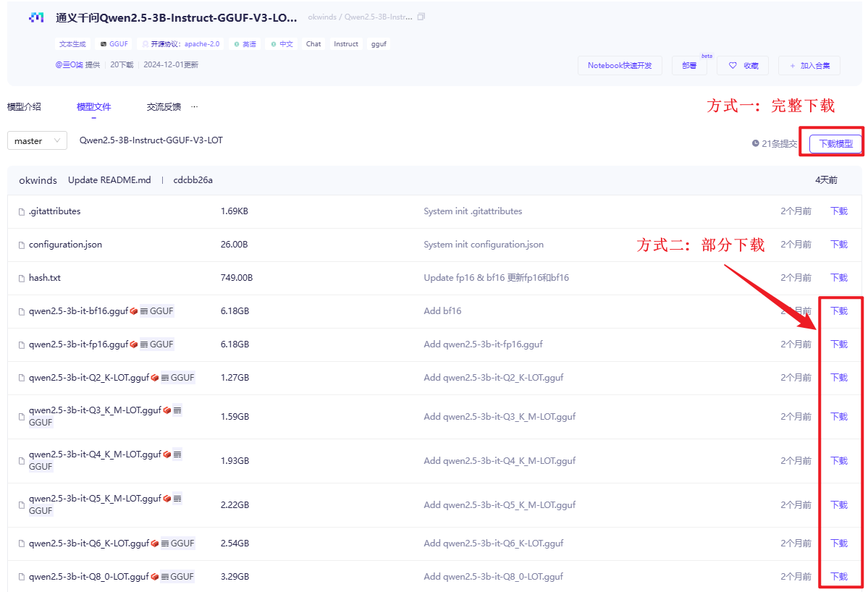Click the lowercase gguf tag

tap(379, 43)
